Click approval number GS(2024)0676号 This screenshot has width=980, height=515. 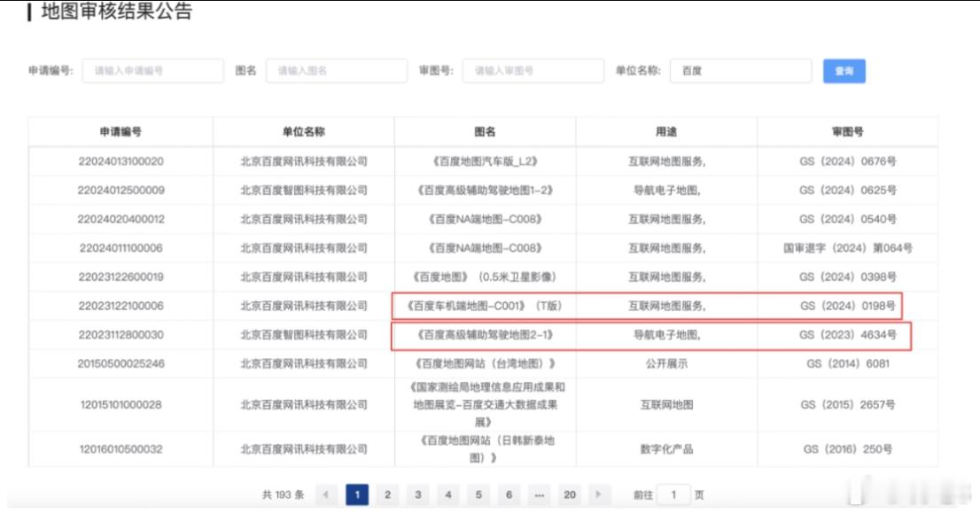tap(847, 161)
